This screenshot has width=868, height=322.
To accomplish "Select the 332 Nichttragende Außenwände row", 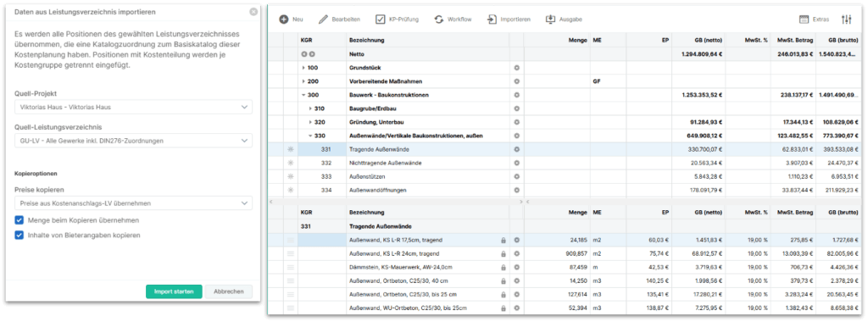I will pos(565,163).
